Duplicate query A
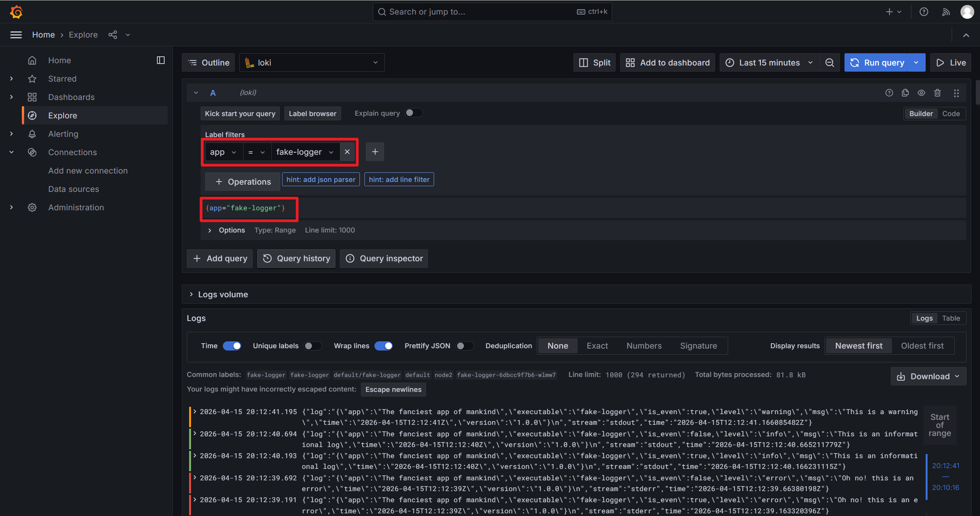The image size is (980, 516). 905,93
